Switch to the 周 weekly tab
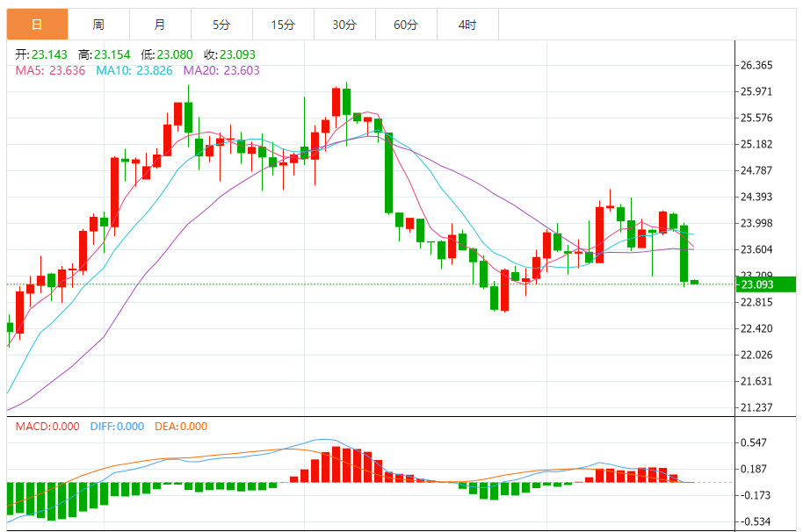Viewport: 803px width, 532px height. point(99,25)
